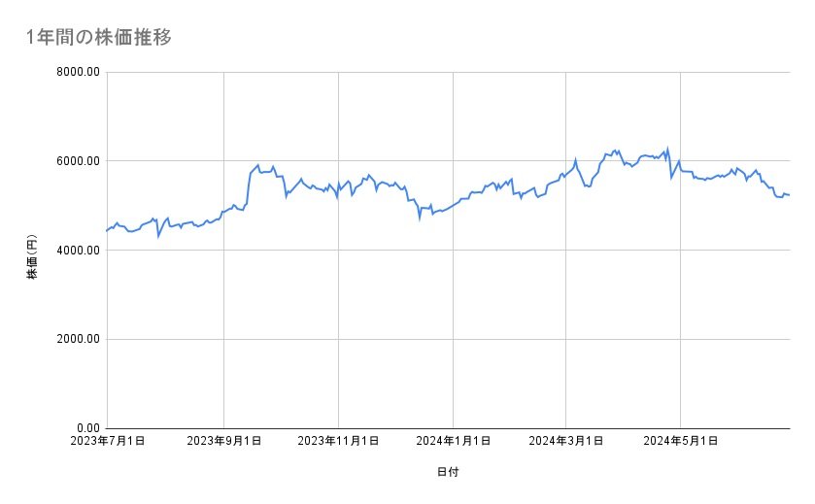
Task: Select the price peak in mid-September 2023
Action: coord(257,165)
